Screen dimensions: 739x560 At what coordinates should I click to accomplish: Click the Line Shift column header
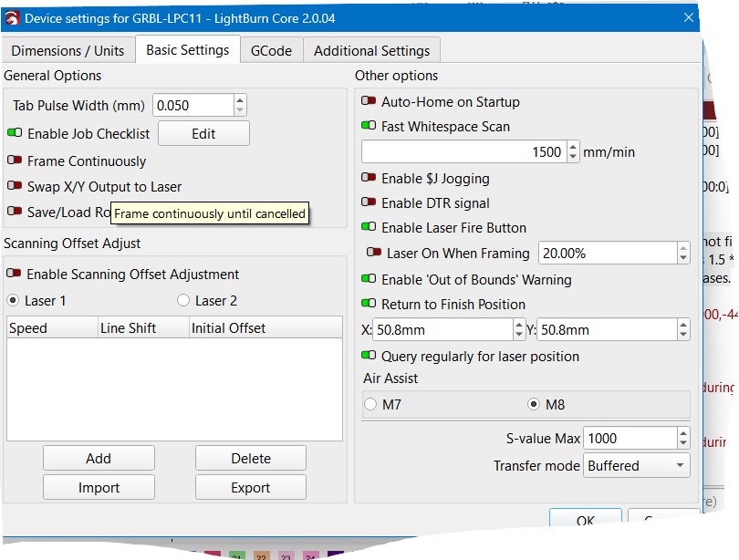pyautogui.click(x=128, y=328)
